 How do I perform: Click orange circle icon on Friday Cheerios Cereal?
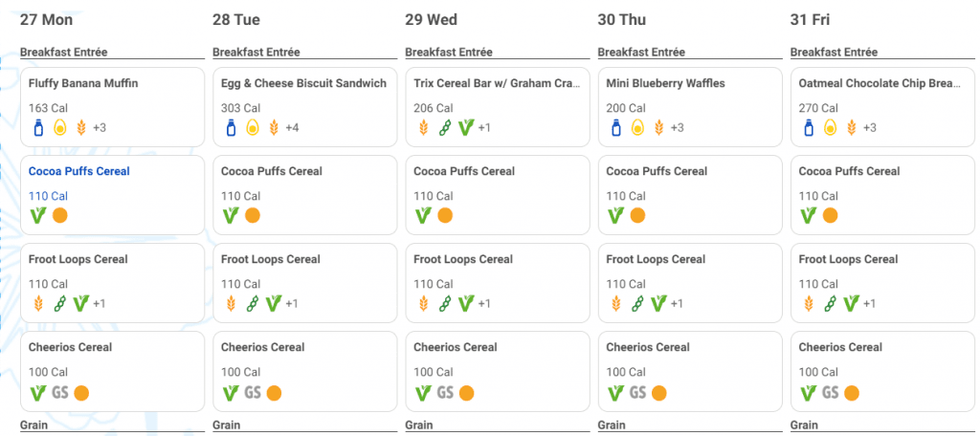click(x=851, y=393)
